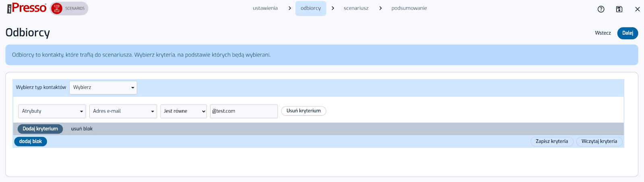Switch to the scenariusz step
Image resolution: width=644 pixels, height=182 pixels.
(356, 8)
